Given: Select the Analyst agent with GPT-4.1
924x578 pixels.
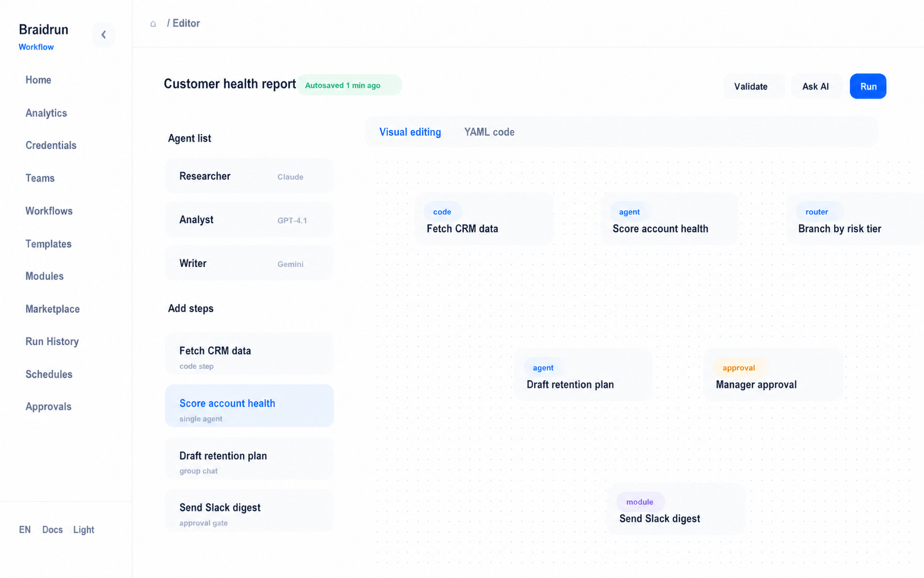Looking at the screenshot, I should coord(249,220).
